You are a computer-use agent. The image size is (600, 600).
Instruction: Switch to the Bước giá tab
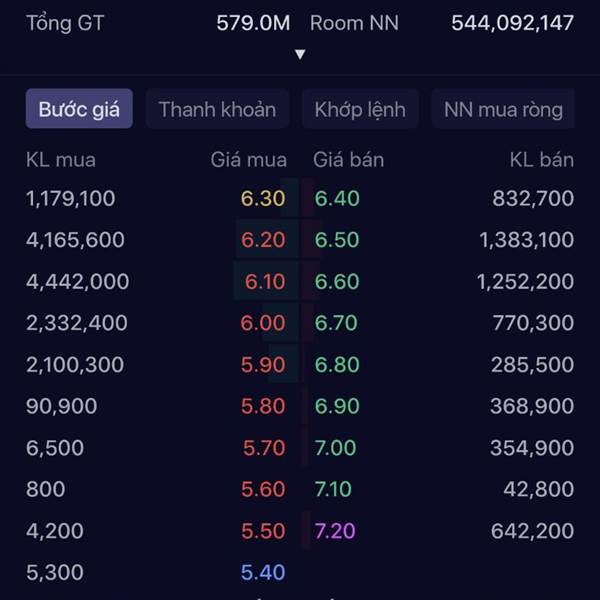click(79, 109)
